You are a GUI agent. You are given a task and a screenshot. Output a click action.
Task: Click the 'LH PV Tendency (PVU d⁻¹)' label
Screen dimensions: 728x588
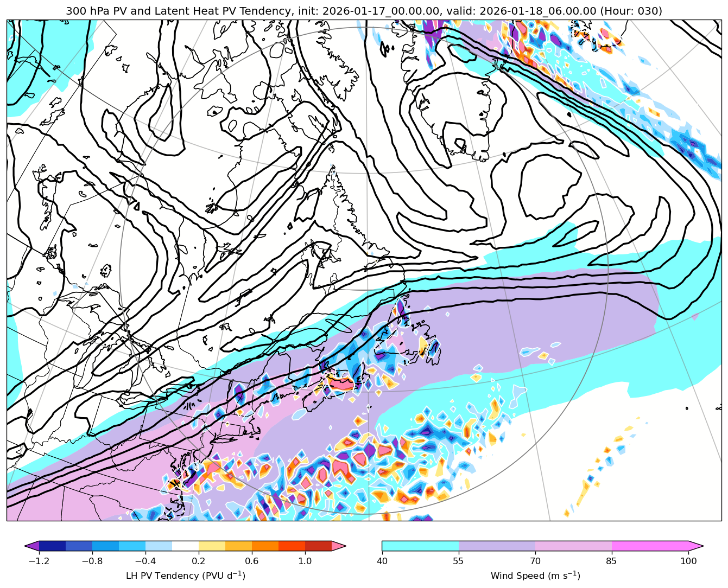coord(185,576)
